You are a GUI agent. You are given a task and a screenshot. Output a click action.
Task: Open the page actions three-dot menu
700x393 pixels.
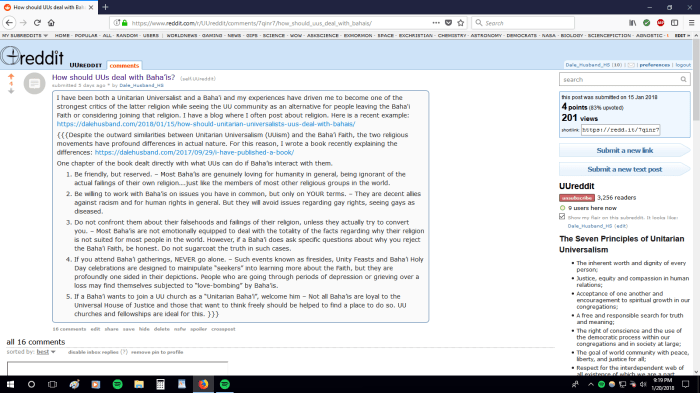click(x=436, y=23)
